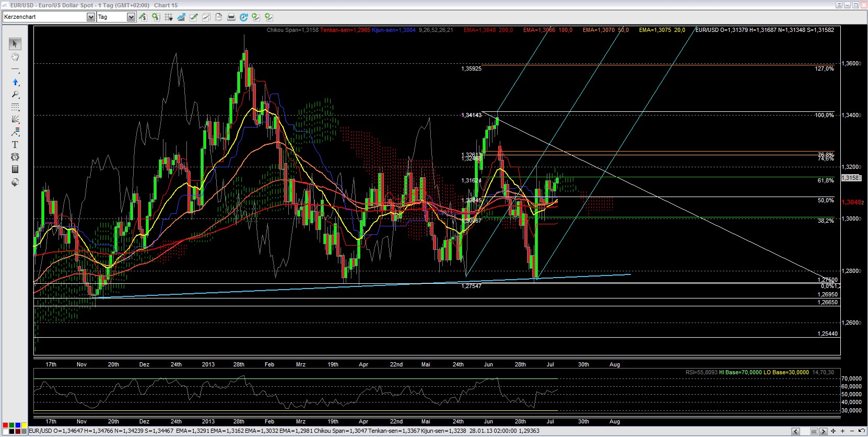This screenshot has height=437, width=868.
Task: Select the text annotation tool
Action: click(x=15, y=144)
